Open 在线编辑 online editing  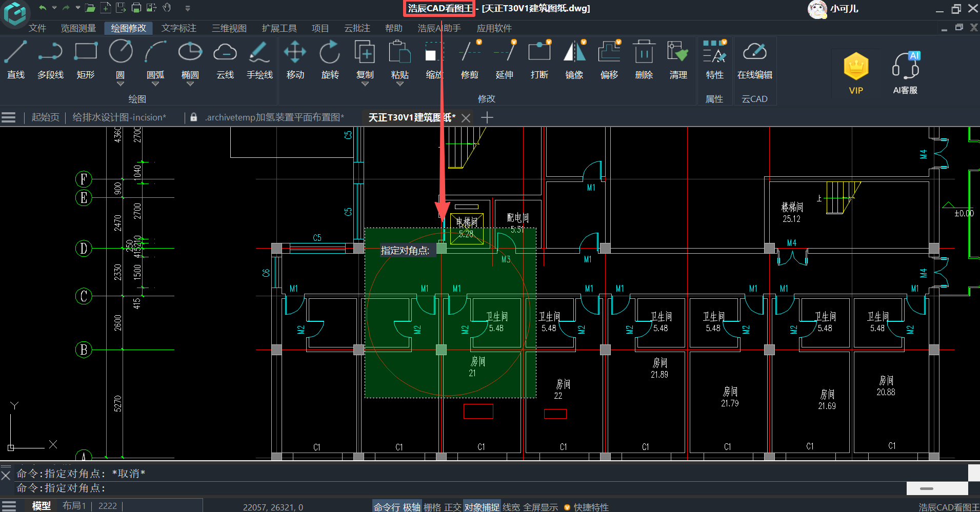754,60
